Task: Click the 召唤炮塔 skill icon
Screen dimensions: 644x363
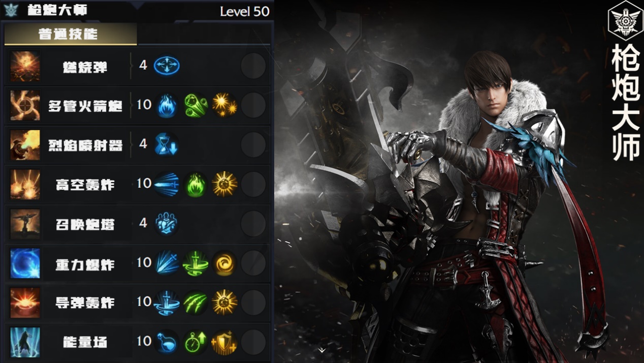Action: point(25,224)
